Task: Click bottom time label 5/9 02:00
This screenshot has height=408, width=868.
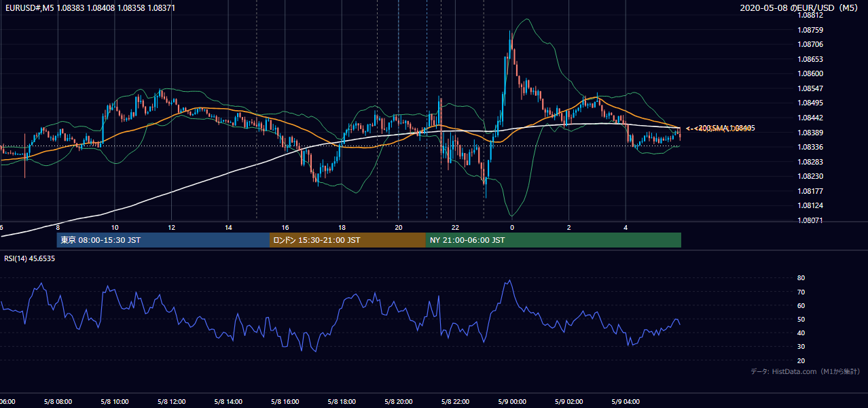Action: coord(568,402)
